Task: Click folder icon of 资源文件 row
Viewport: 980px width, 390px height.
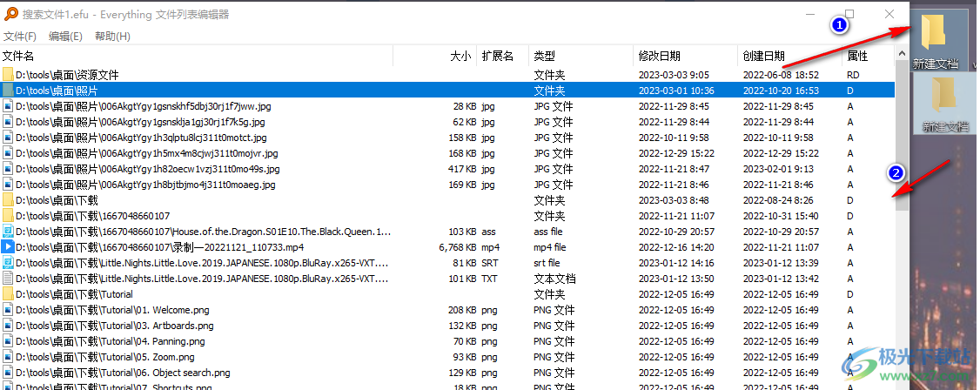Action: (8, 75)
